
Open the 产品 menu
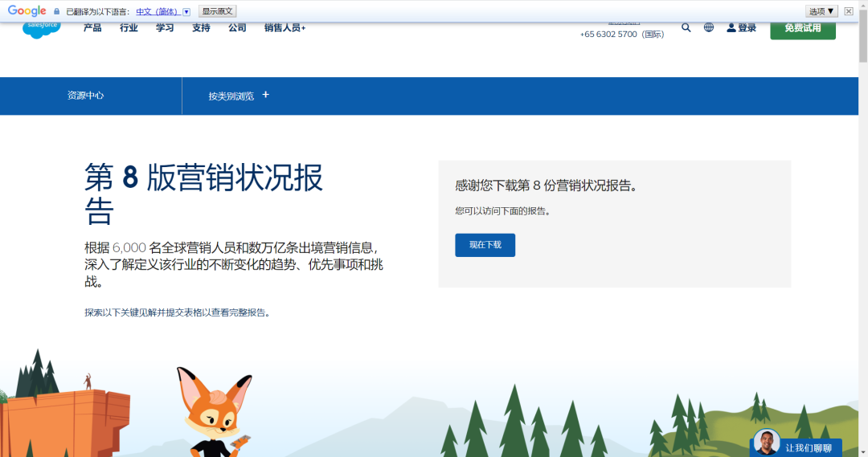[92, 27]
